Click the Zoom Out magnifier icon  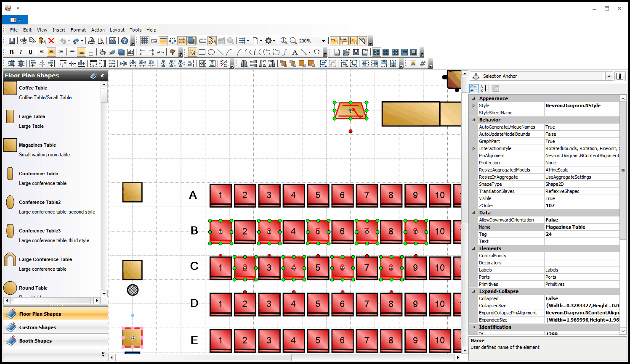pyautogui.click(x=293, y=41)
